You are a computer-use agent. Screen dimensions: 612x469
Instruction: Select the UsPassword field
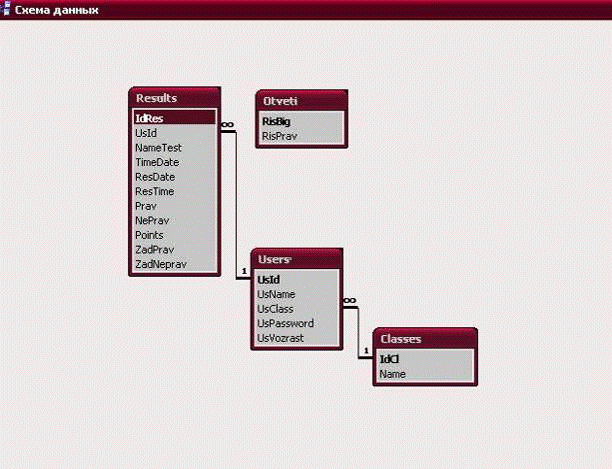click(285, 324)
